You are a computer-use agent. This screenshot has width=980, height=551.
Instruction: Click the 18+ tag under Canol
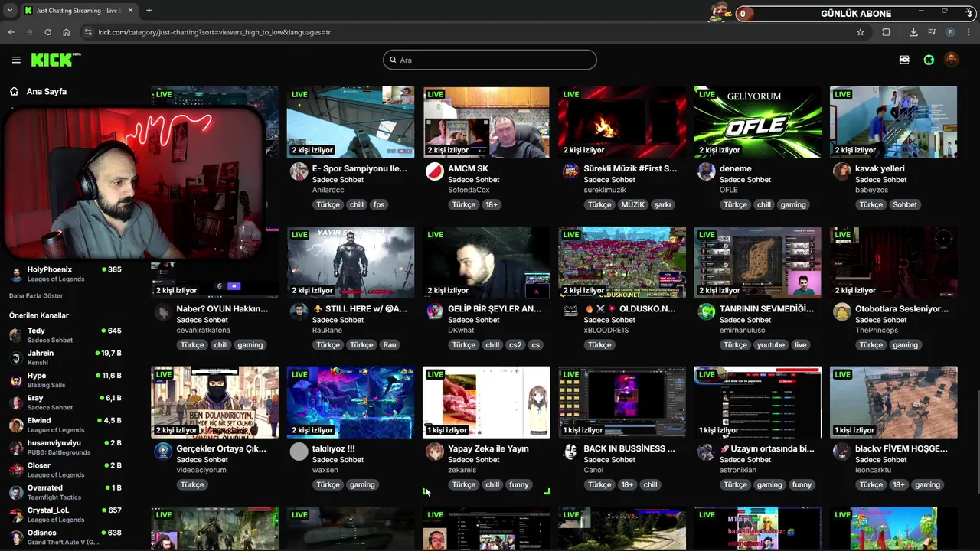point(627,484)
